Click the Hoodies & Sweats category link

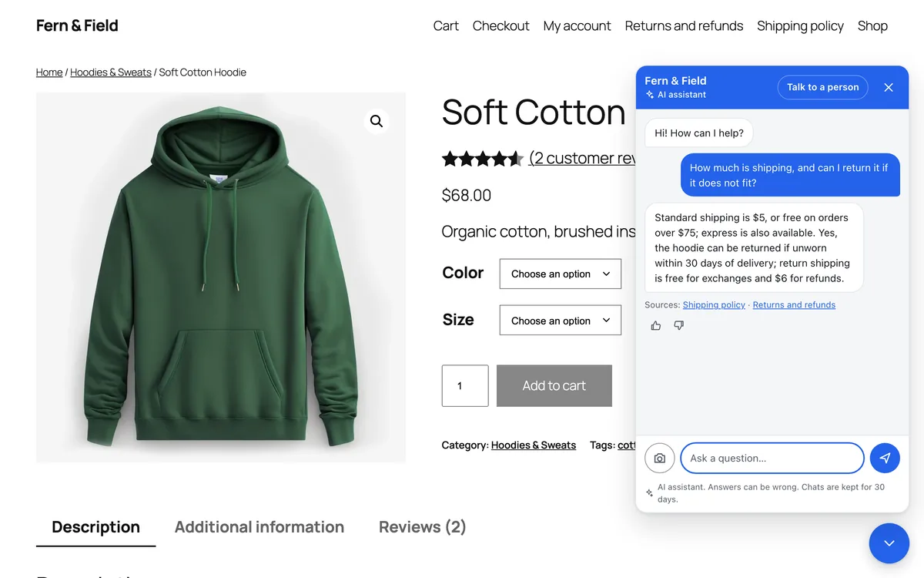coord(534,445)
